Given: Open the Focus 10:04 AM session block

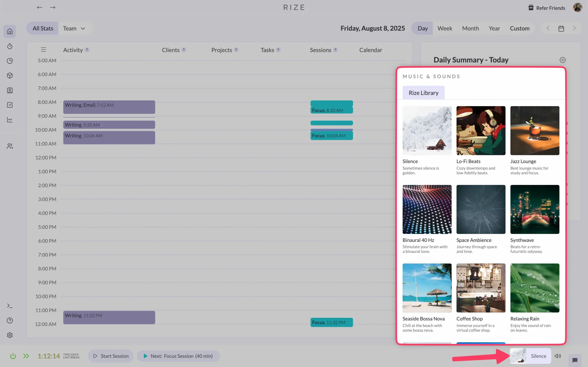Looking at the screenshot, I should tap(331, 136).
